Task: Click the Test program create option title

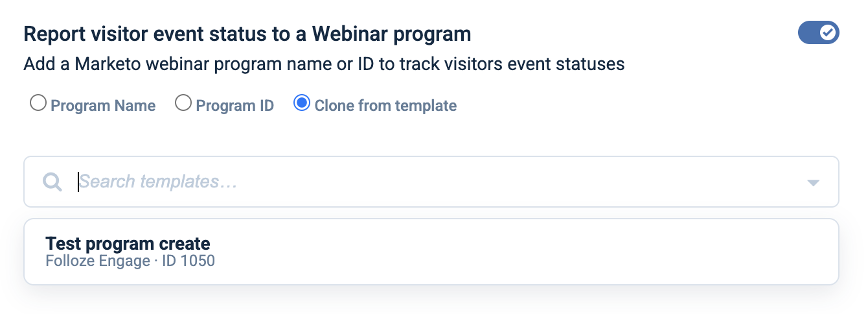Action: coord(128,244)
